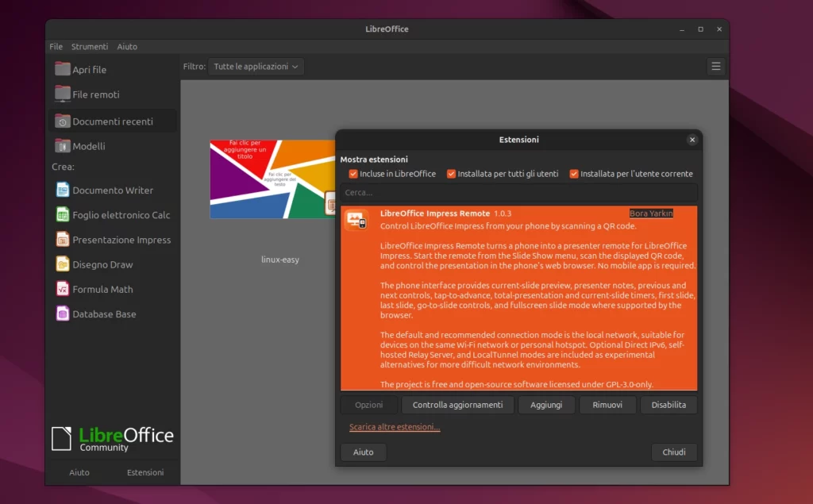Image resolution: width=813 pixels, height=504 pixels.
Task: Click the File remoti folder icon
Action: [x=62, y=94]
